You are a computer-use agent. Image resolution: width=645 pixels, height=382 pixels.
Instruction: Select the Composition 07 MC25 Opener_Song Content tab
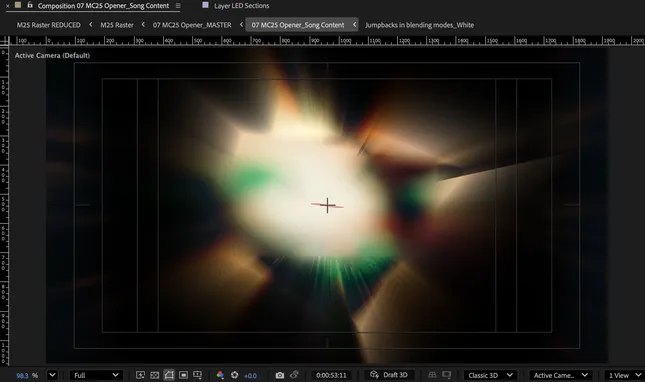[103, 6]
